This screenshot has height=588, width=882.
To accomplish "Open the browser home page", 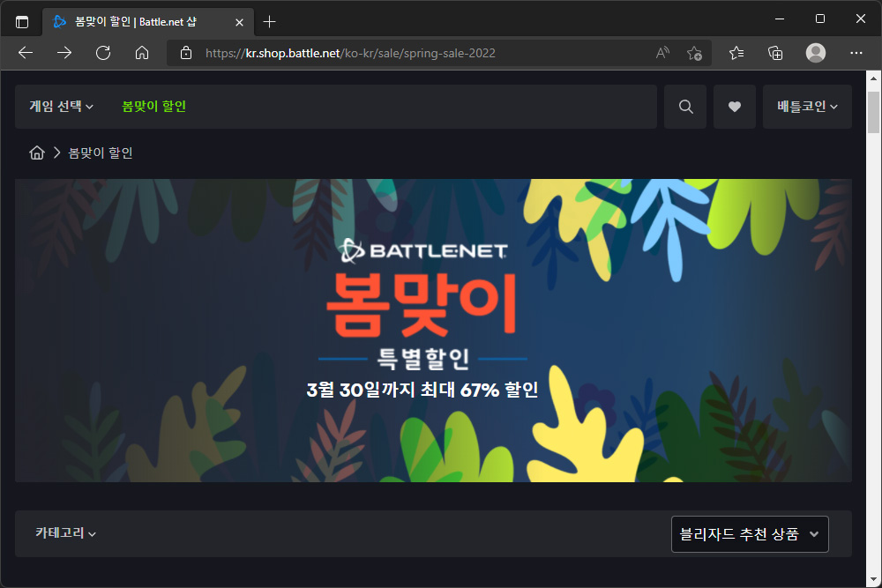I will pyautogui.click(x=142, y=53).
